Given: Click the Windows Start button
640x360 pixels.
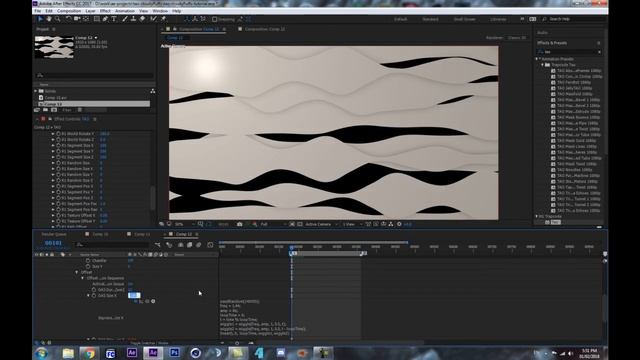Looking at the screenshot, I should 42,353.
